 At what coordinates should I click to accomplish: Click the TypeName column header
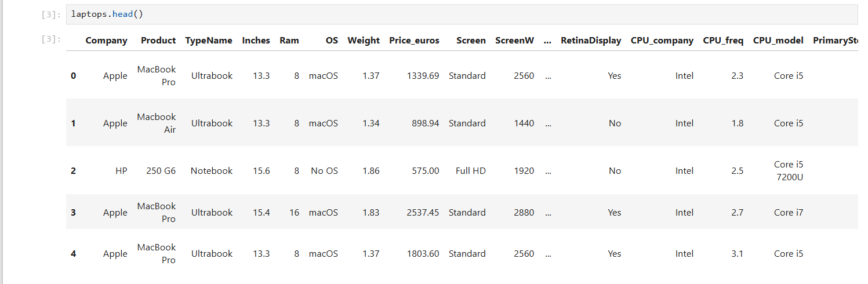[209, 41]
